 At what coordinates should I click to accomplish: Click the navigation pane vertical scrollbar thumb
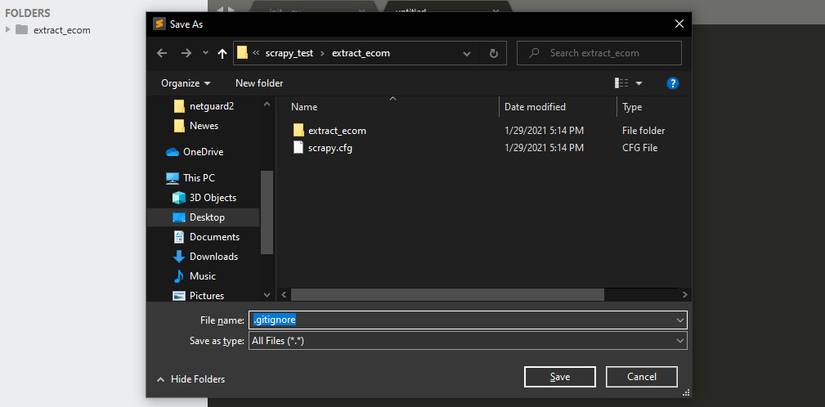tap(267, 212)
